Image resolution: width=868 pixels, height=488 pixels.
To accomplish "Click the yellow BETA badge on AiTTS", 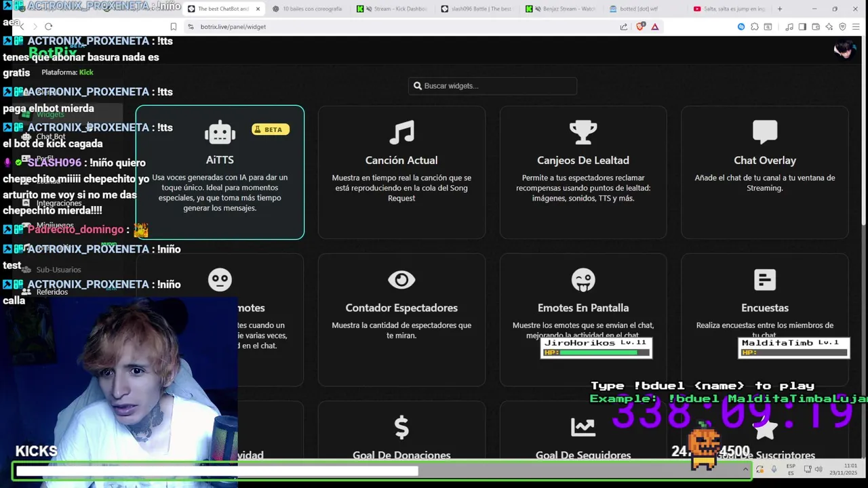I will click(x=271, y=129).
